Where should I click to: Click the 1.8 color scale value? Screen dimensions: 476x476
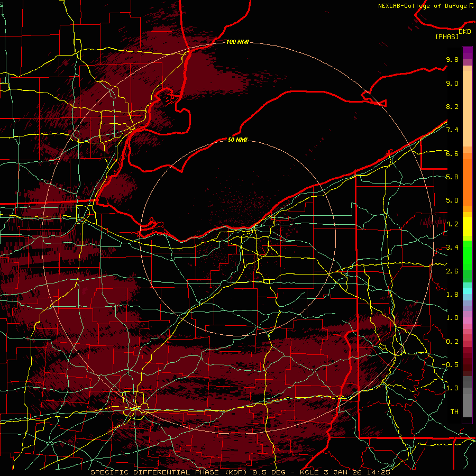452,295
